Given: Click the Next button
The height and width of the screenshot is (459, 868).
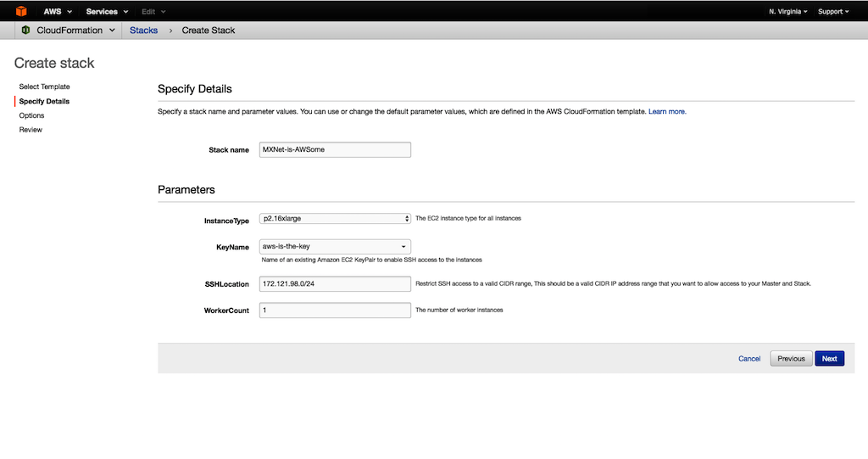Looking at the screenshot, I should (829, 359).
